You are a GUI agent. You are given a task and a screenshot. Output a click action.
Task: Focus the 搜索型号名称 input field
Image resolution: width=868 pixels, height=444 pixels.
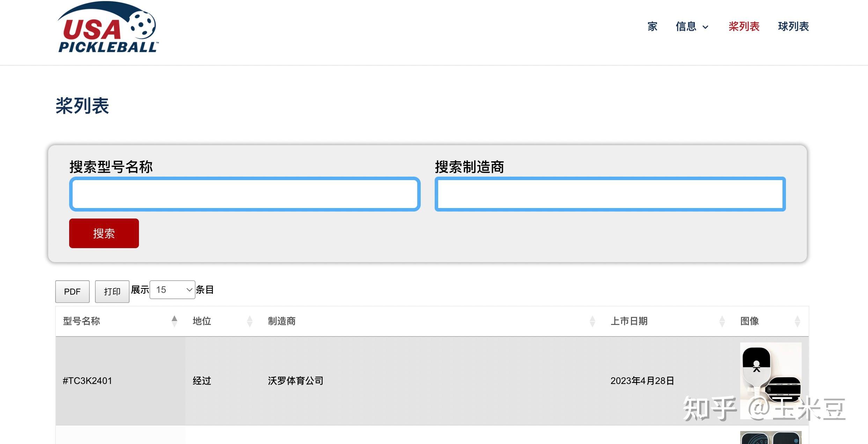click(244, 194)
